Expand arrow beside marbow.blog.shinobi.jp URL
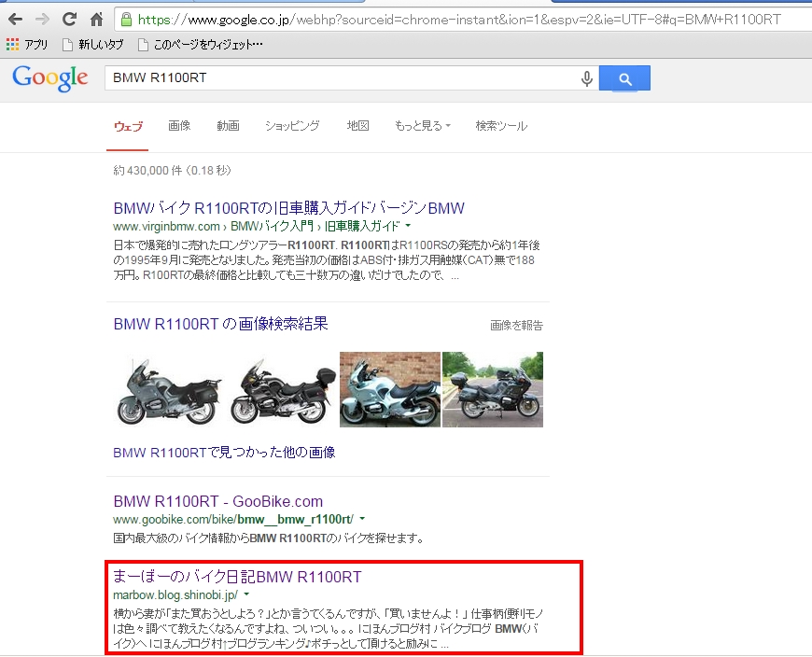This screenshot has height=657, width=812. (x=246, y=594)
